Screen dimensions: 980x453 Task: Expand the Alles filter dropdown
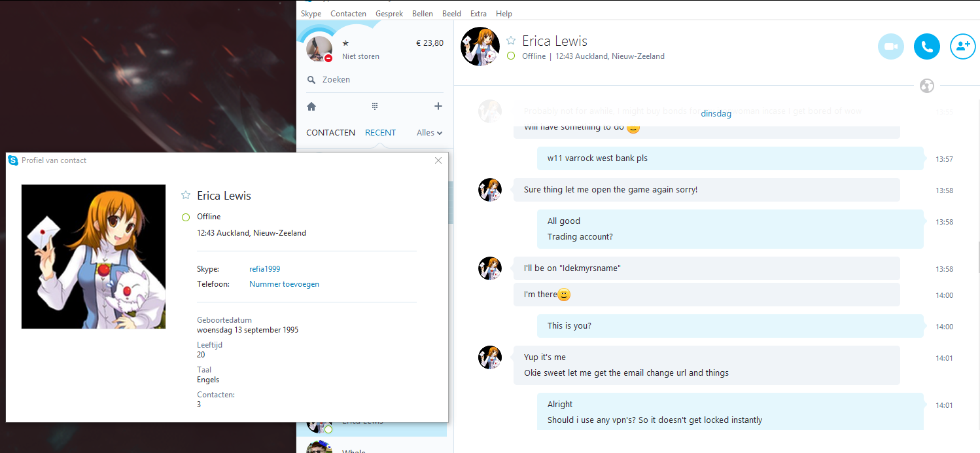pos(429,132)
